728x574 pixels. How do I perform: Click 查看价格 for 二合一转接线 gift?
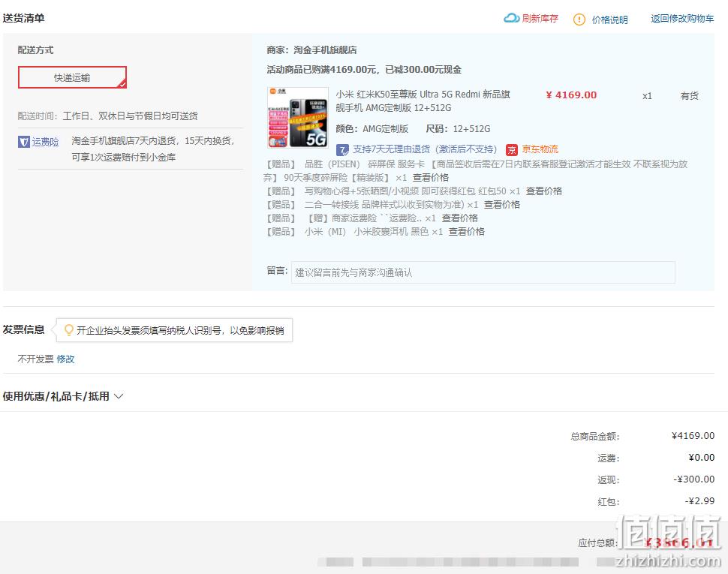pyautogui.click(x=502, y=205)
